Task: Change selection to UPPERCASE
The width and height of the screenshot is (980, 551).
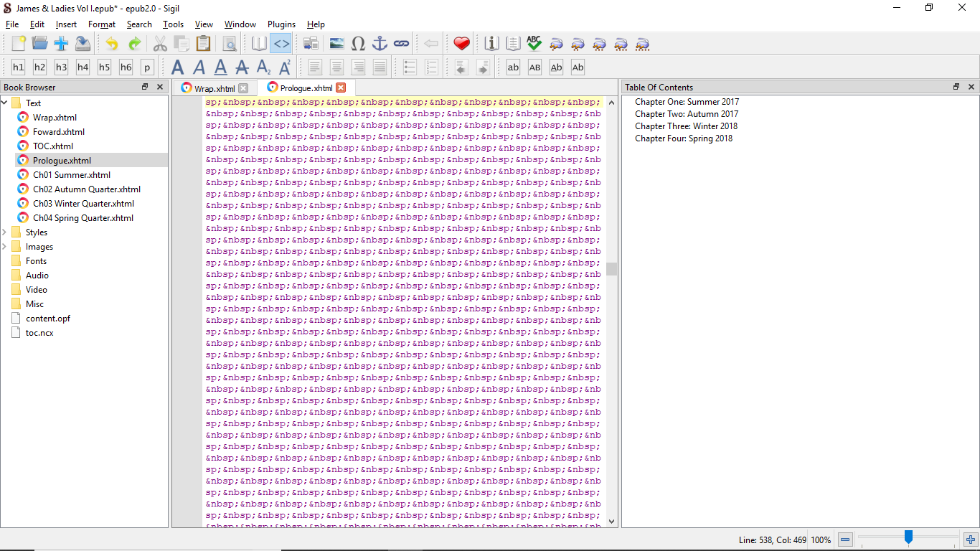Action: click(534, 67)
